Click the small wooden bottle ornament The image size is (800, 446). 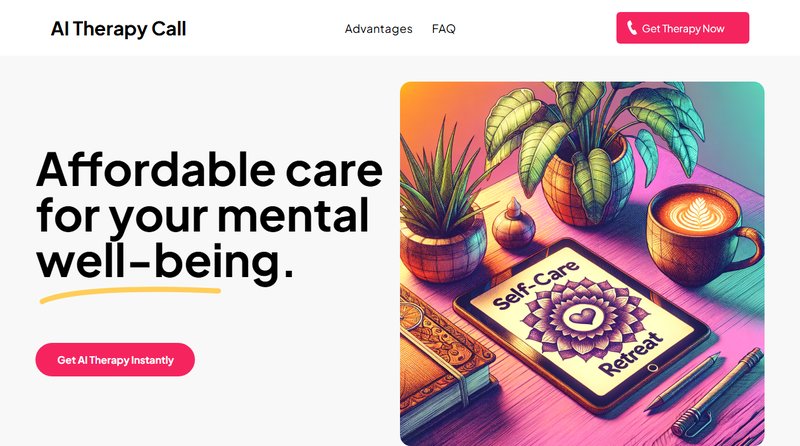(514, 226)
